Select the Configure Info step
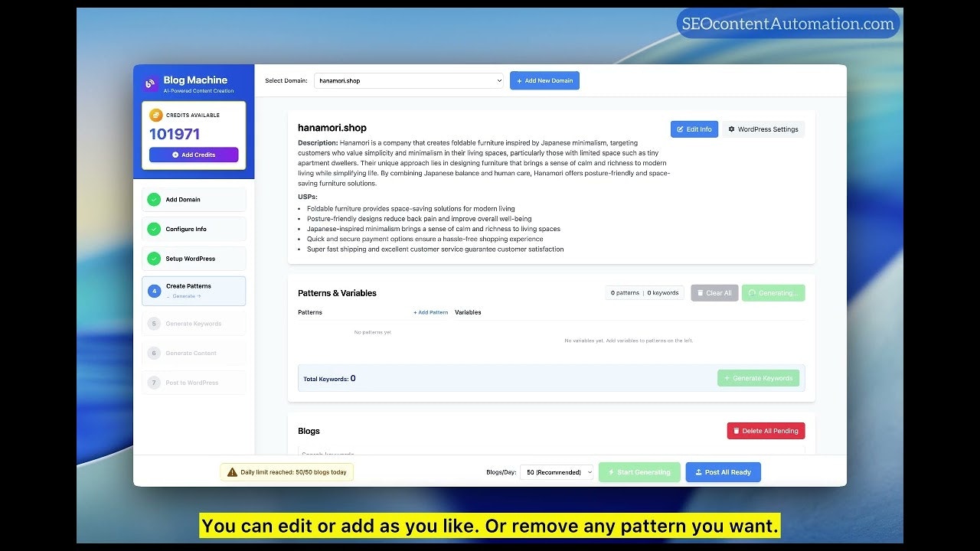Screen dimensions: 980x551 point(194,229)
